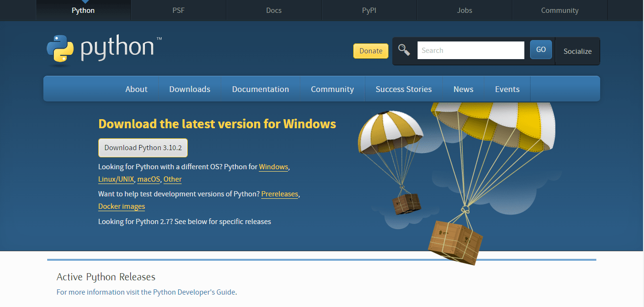644x307 pixels.
Task: Open the Jobs top tab
Action: [x=464, y=10]
